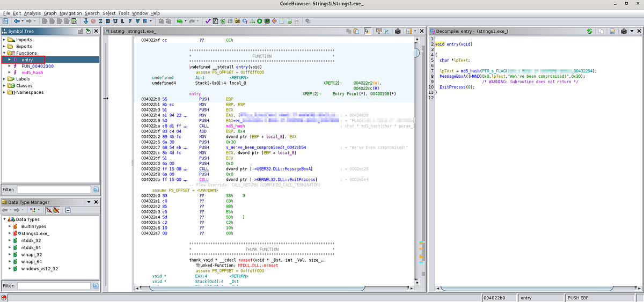The image size is (644, 302).
Task: Open the green U icon in toolbar
Action: 267,21
